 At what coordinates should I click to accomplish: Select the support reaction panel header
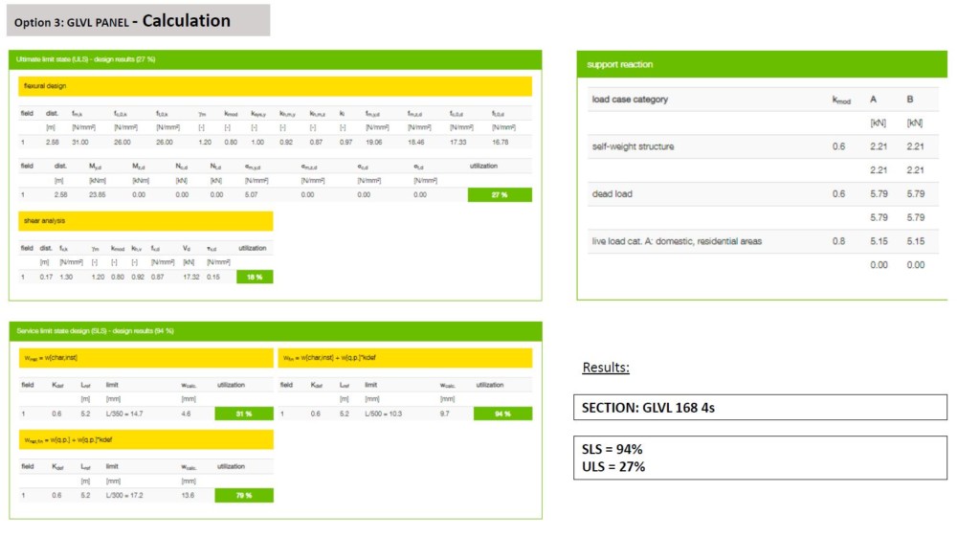(x=761, y=64)
